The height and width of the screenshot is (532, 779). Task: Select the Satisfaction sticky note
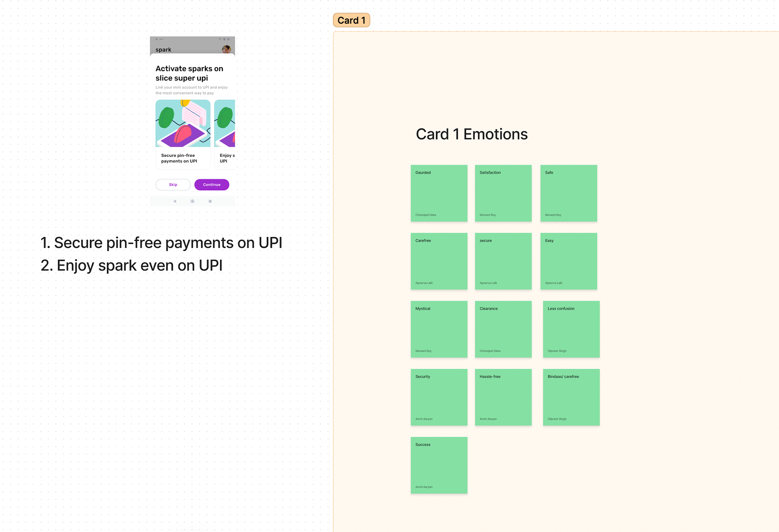pos(503,193)
